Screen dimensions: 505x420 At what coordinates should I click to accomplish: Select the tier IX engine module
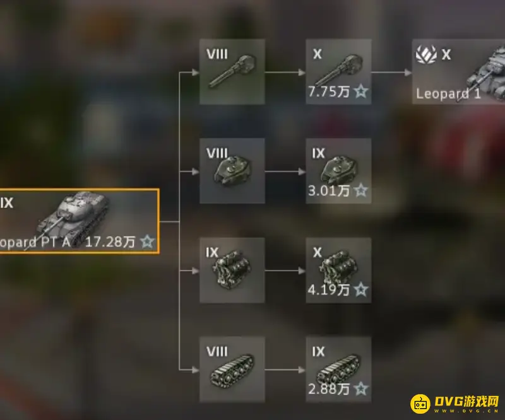pos(232,271)
